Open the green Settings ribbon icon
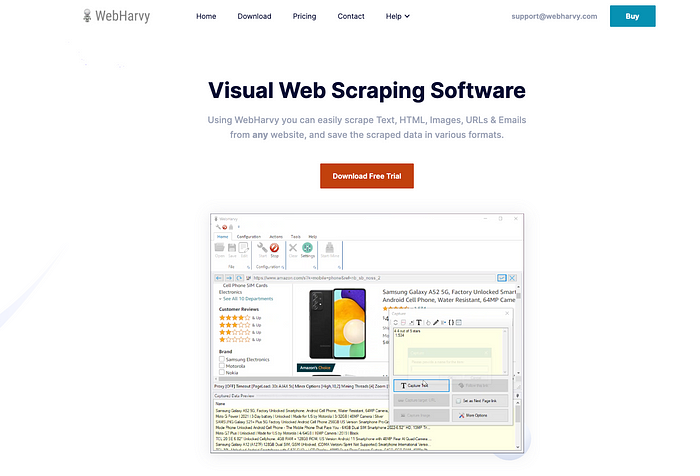Viewport: 700px width, 476px height. click(307, 250)
